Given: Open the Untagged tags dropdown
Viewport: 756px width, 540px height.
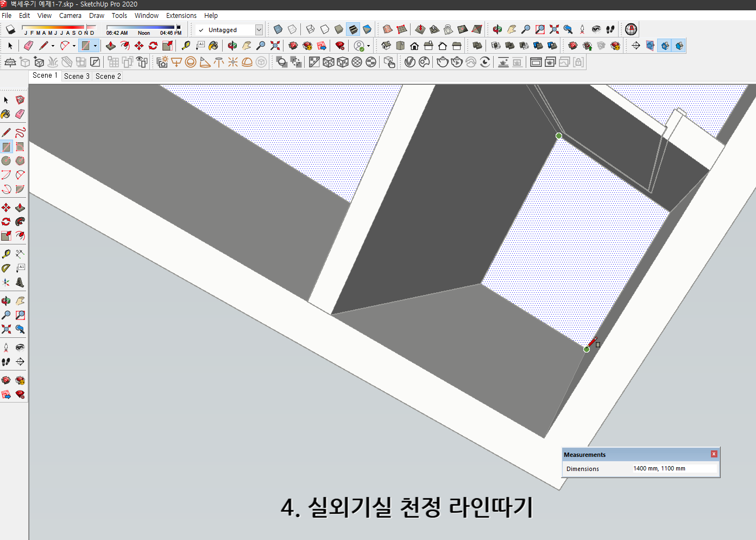Looking at the screenshot, I should (x=259, y=30).
